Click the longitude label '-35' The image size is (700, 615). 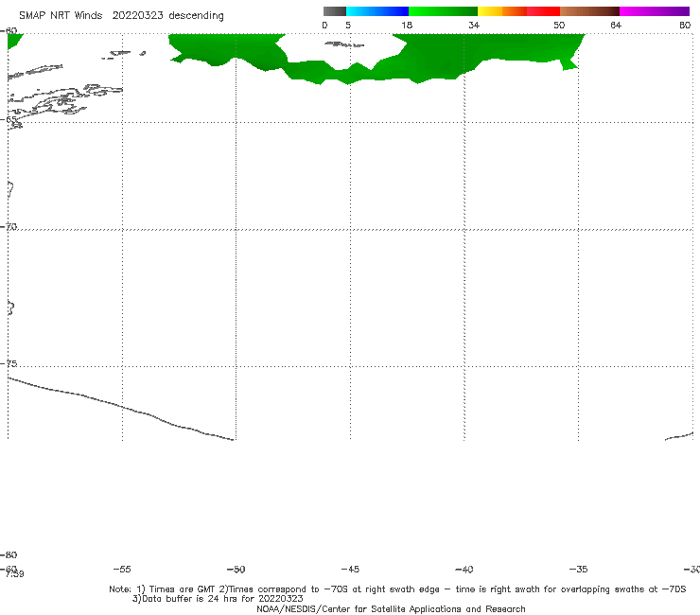tap(578, 569)
